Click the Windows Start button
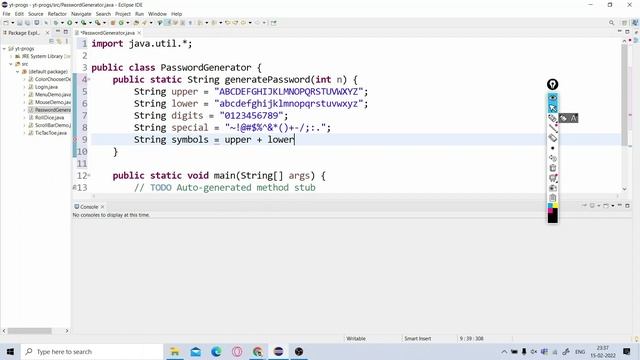Image resolution: width=640 pixels, height=360 pixels. [x=10, y=351]
